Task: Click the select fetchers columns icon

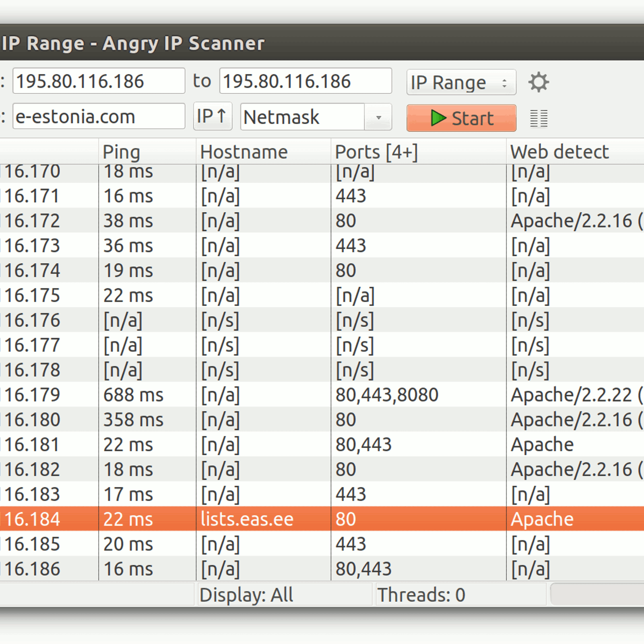Action: [539, 118]
